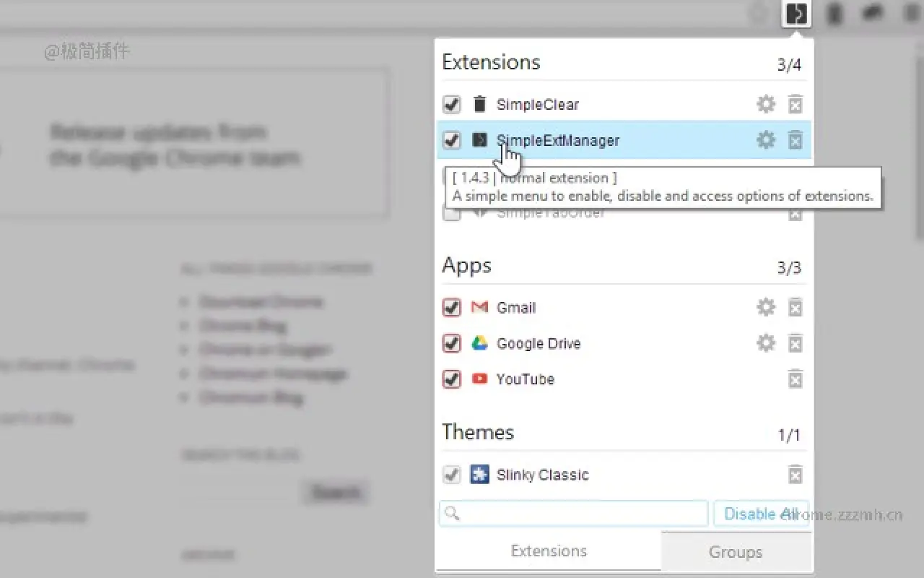Click the uninstall bin icon for YouTube

[795, 379]
